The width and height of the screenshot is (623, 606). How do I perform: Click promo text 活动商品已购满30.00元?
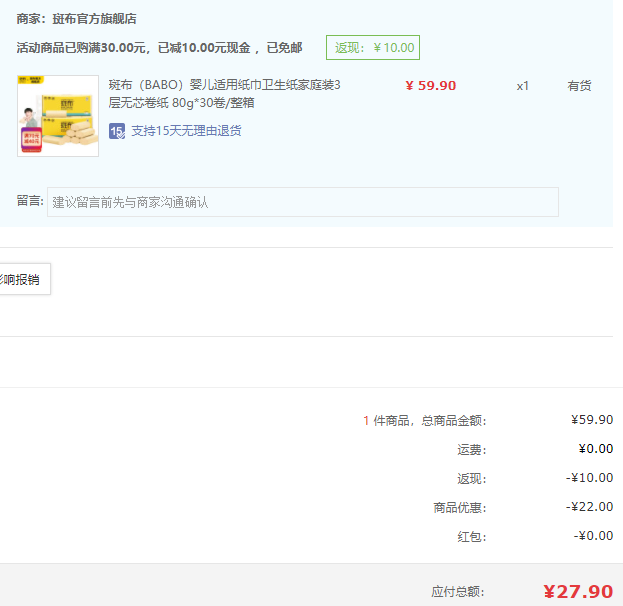pos(81,48)
